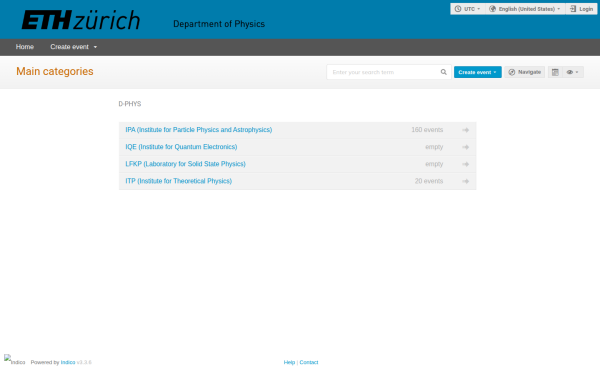Open IQE (Institute for Quantum Electronics) category
600x375 pixels.
click(x=181, y=147)
